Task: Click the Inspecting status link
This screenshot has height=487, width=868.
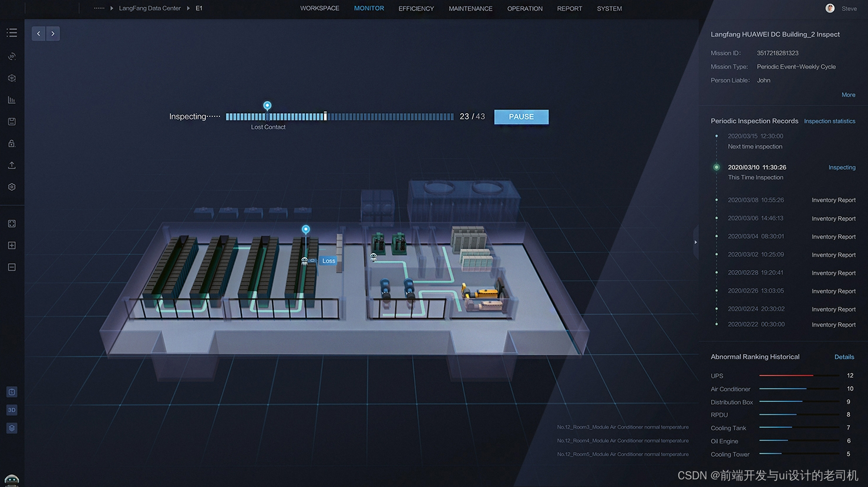Action: point(842,167)
